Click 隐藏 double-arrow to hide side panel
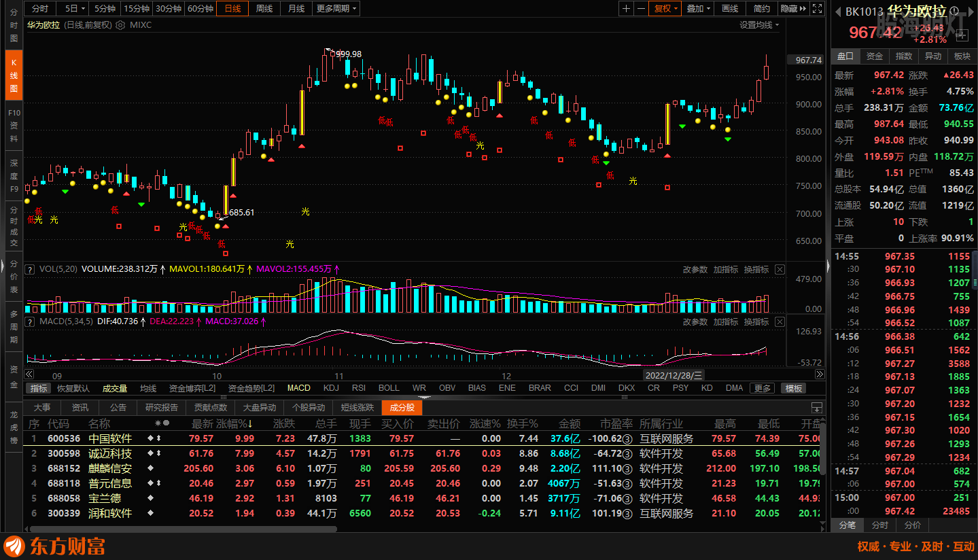Screen dimensions: 978x560 click(x=793, y=9)
